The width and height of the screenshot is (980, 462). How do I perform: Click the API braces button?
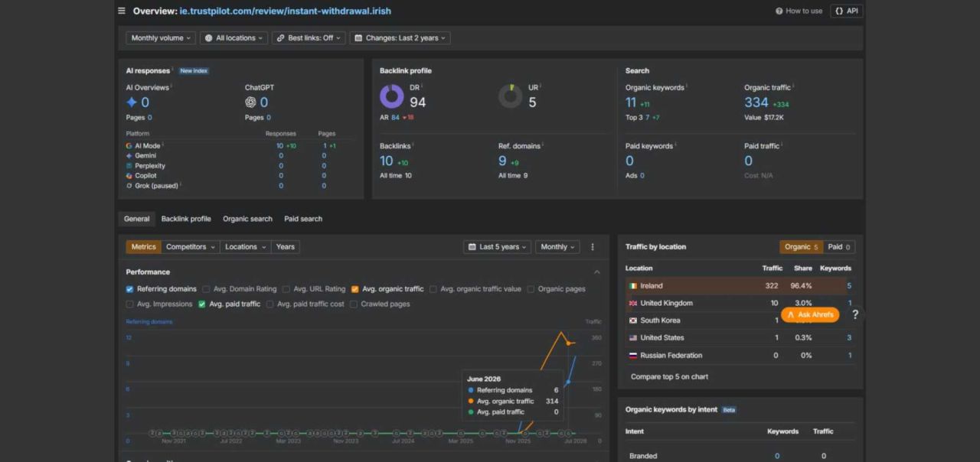pos(846,11)
